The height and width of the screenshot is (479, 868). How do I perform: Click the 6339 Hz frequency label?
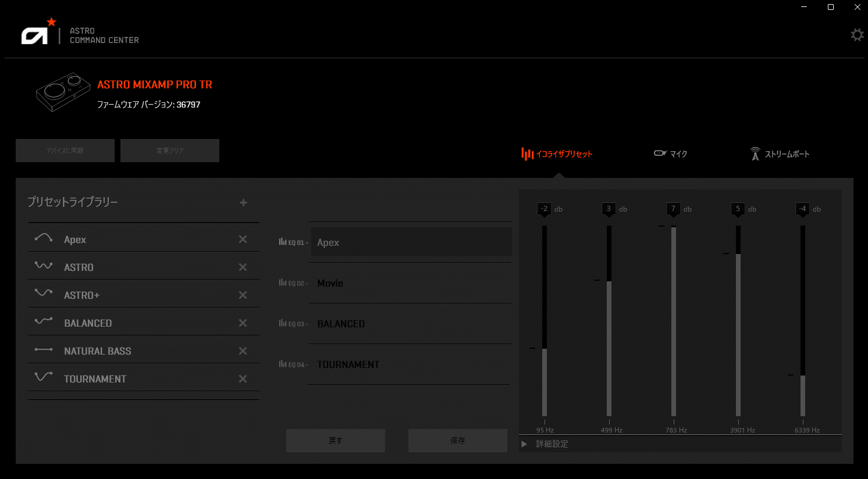click(807, 430)
